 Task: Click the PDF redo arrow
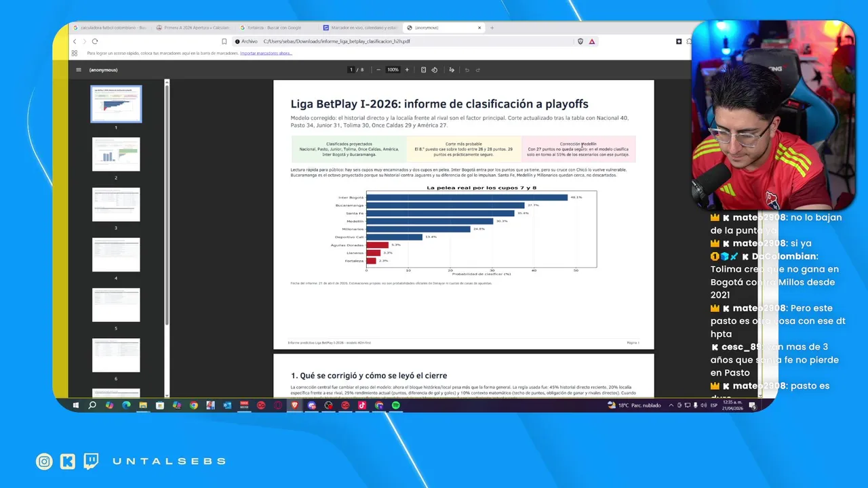[478, 70]
